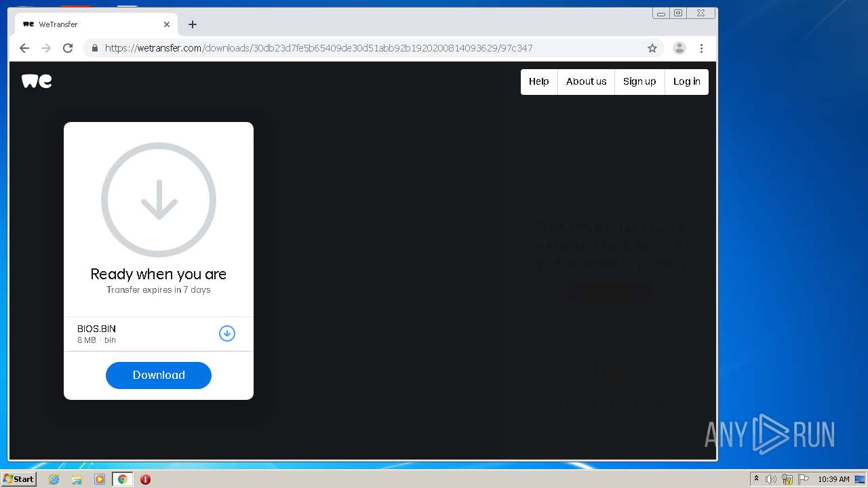Close the WeTransfer tab
Viewport: 868px width, 488px height.
(x=167, y=24)
